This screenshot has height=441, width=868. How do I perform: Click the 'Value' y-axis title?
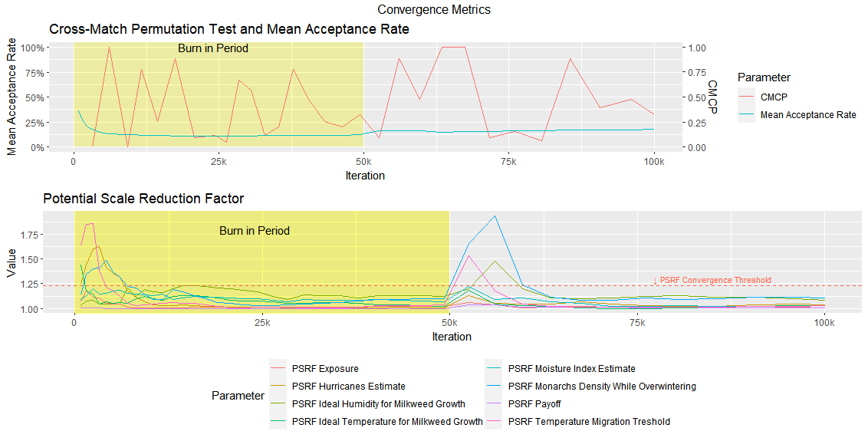click(x=11, y=263)
